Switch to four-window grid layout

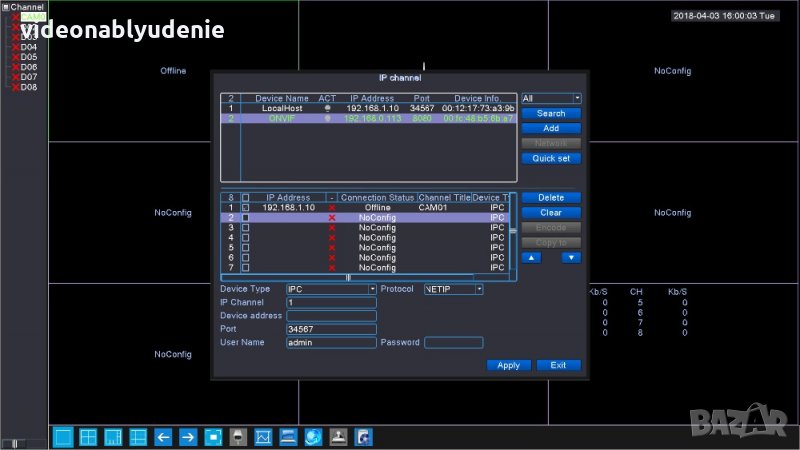pyautogui.click(x=88, y=437)
